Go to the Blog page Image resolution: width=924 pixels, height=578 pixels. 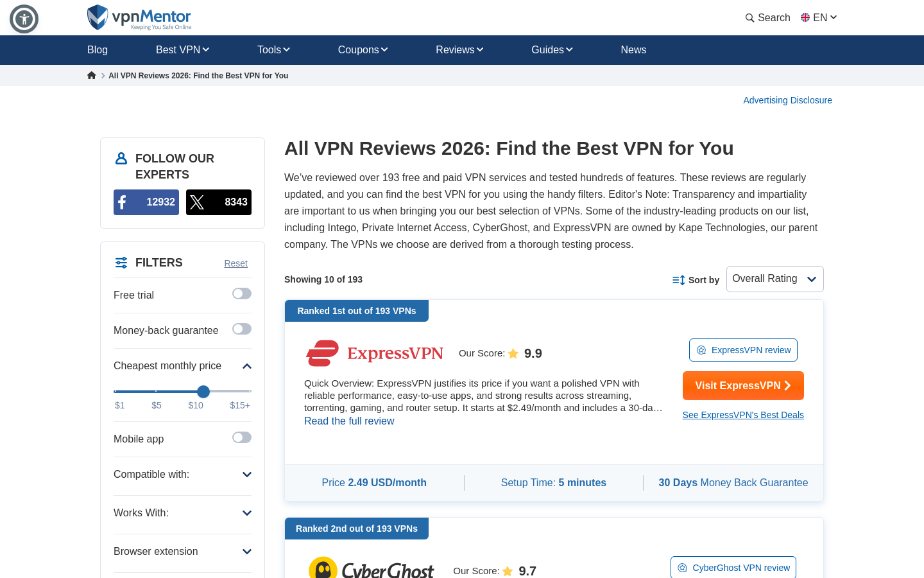[98, 49]
